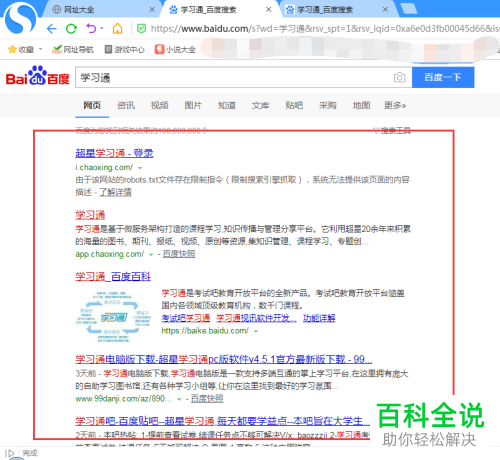Click the Sogou browser logo icon
The width and height of the screenshot is (500, 460).
pyautogui.click(x=21, y=17)
